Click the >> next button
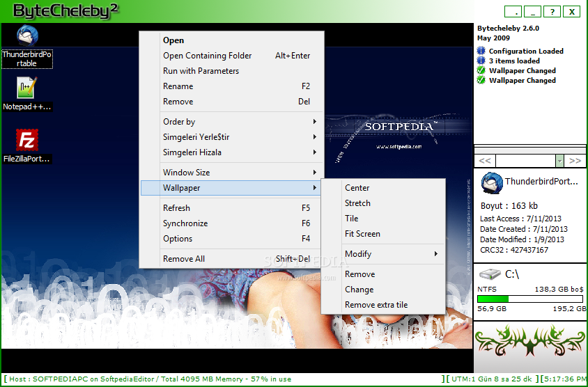The height and width of the screenshot is (387, 588). tap(575, 161)
